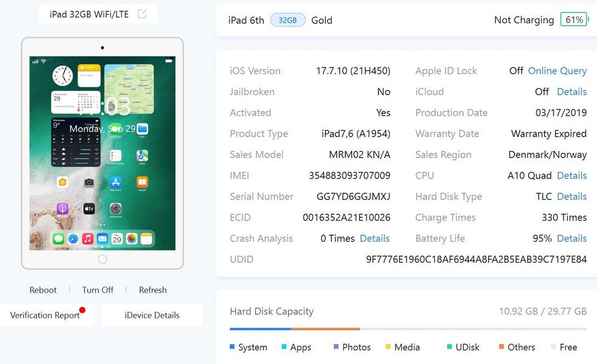The height and width of the screenshot is (364, 597).
Task: Click the System legend color square
Action: click(x=232, y=347)
